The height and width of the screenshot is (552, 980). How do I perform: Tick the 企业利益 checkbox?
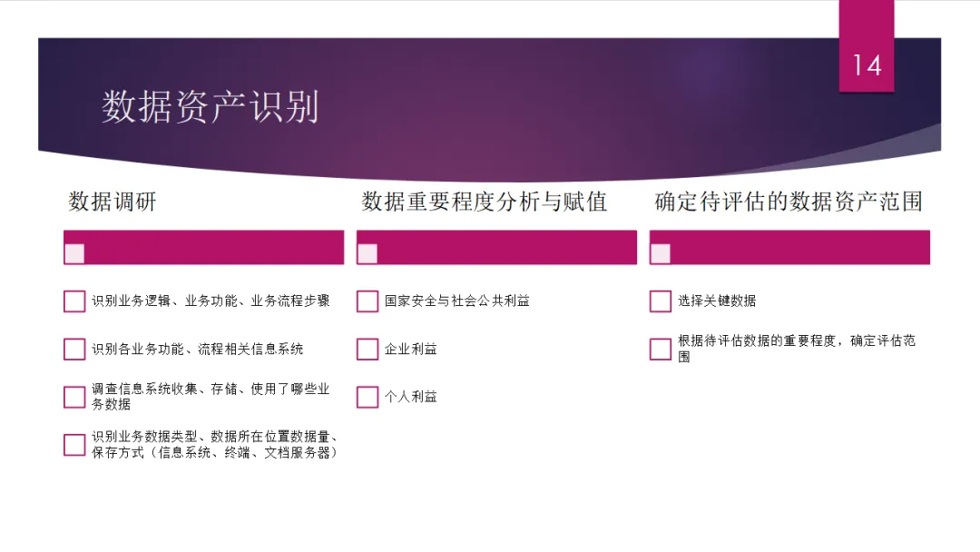coord(367,350)
